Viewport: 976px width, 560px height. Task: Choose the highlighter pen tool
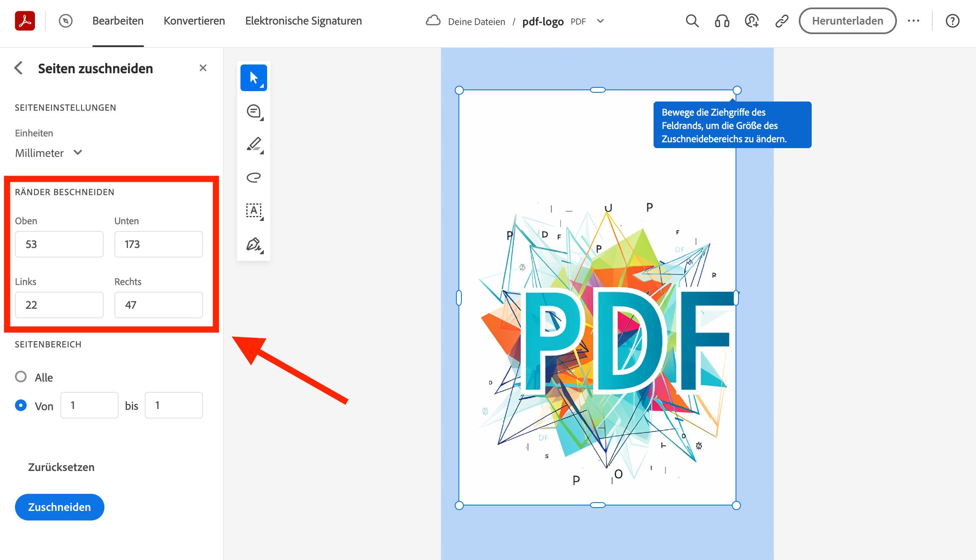[253, 144]
